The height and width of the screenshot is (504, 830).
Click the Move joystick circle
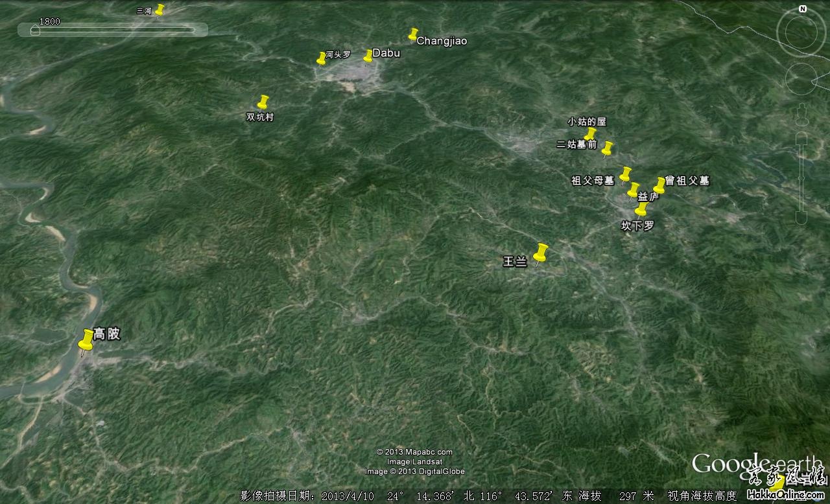(801, 79)
